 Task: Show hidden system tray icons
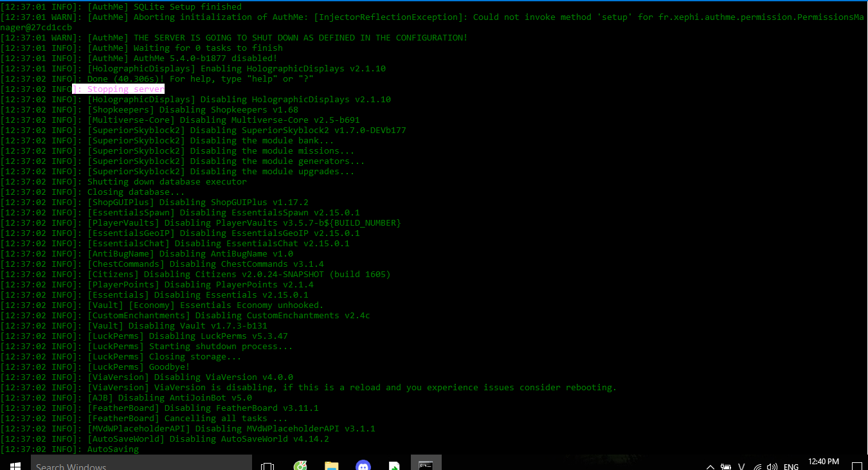click(710, 466)
